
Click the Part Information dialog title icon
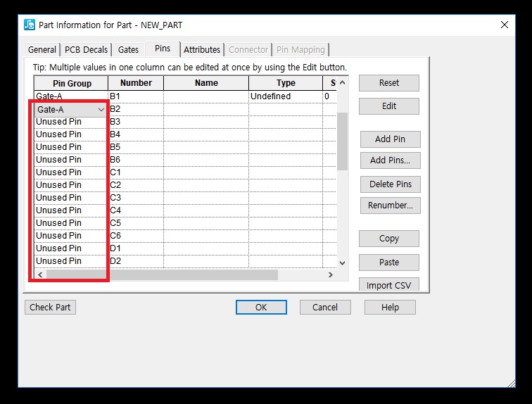coord(30,25)
